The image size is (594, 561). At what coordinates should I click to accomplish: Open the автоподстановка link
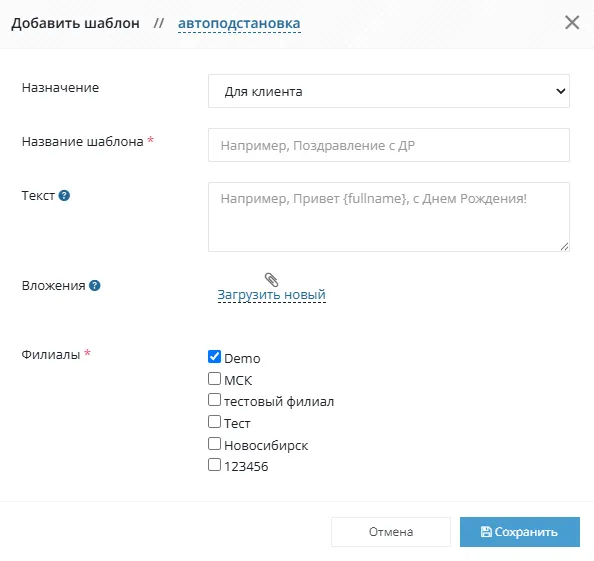click(239, 23)
